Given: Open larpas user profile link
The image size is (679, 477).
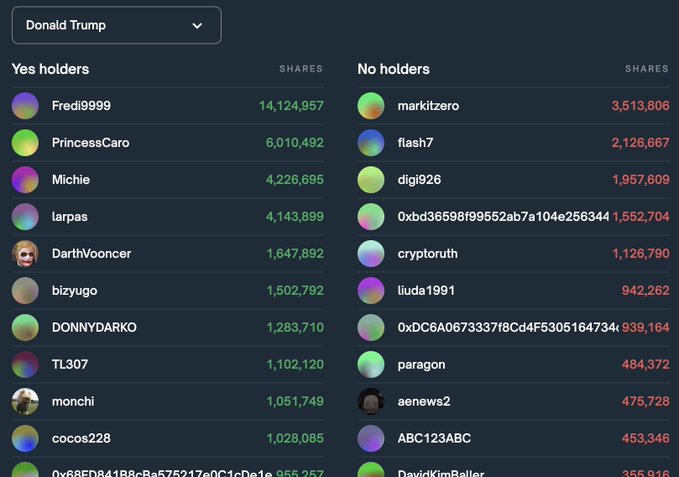Looking at the screenshot, I should (x=69, y=216).
